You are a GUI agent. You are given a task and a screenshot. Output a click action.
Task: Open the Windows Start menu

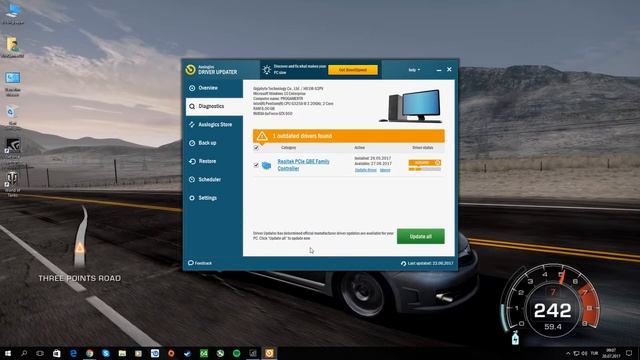point(7,353)
